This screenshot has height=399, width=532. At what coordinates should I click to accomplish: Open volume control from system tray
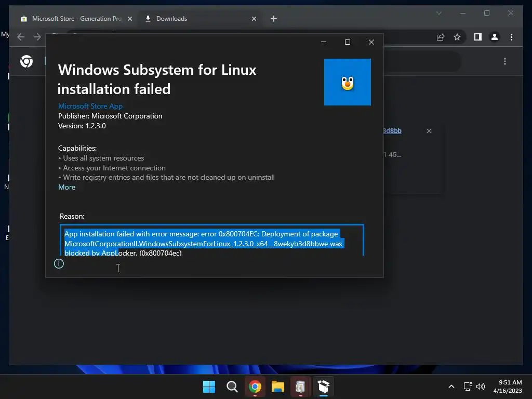pos(481,387)
